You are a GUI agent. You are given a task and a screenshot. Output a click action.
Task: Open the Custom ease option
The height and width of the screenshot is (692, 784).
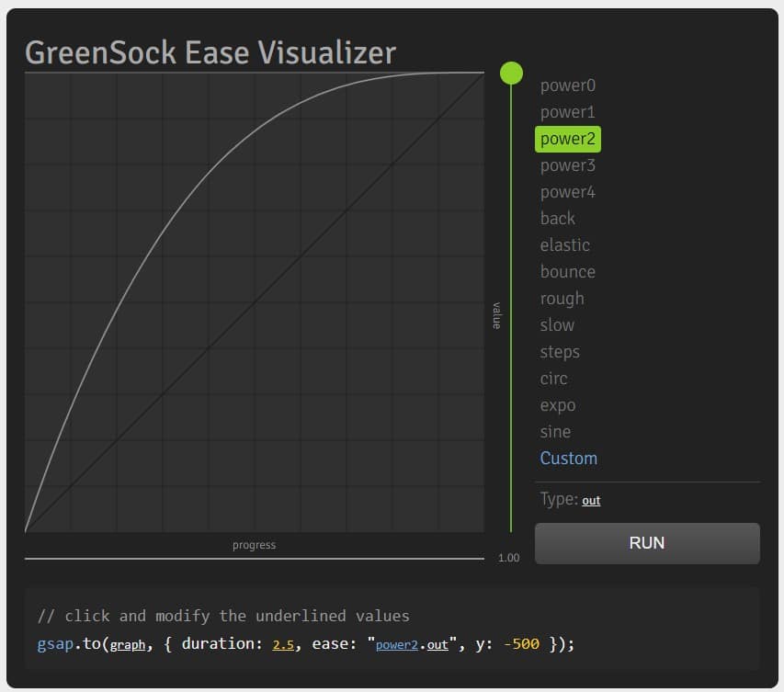point(569,459)
